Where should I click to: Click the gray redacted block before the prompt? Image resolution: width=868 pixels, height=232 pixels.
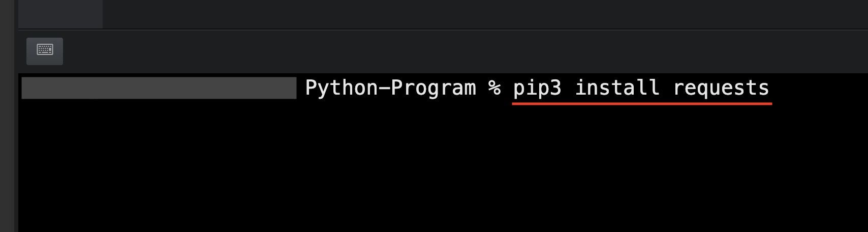[x=159, y=88]
